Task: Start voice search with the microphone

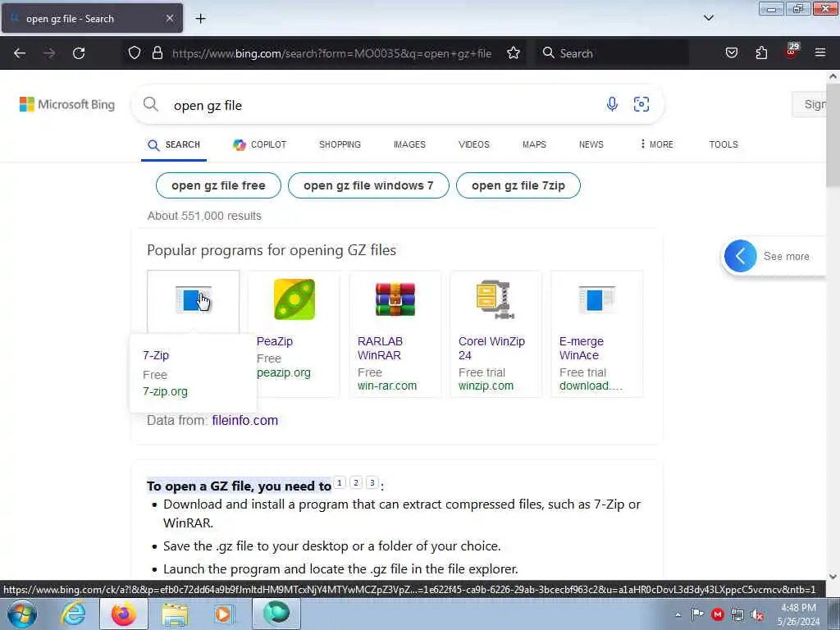Action: [x=612, y=104]
